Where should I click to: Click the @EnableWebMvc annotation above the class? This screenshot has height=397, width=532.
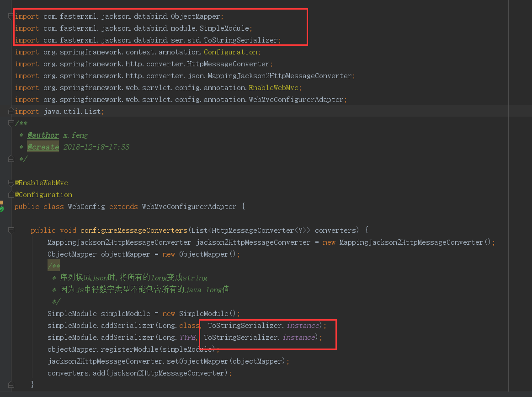pyautogui.click(x=42, y=182)
